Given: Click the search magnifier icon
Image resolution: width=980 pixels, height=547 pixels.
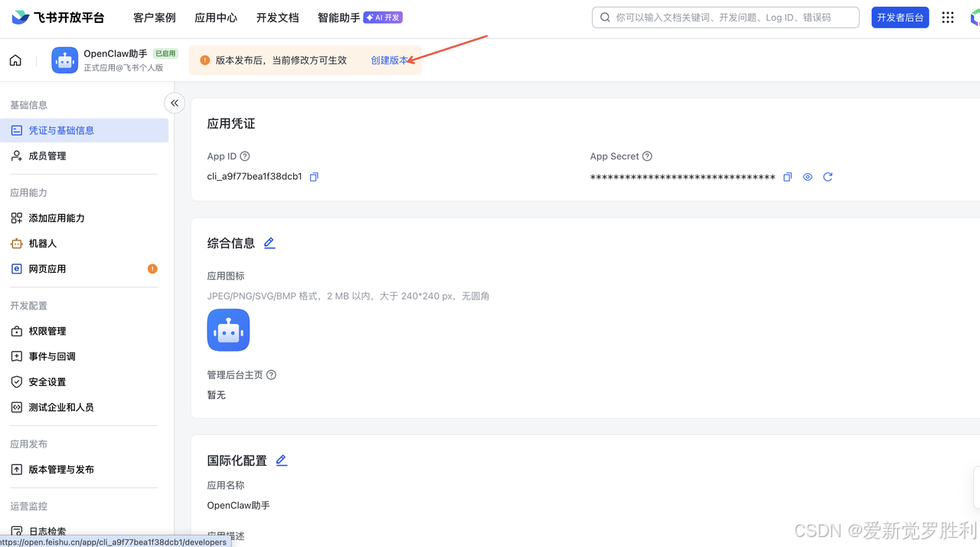Looking at the screenshot, I should [x=605, y=18].
